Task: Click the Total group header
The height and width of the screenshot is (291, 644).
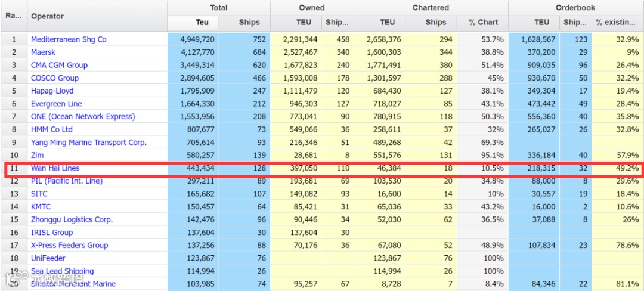Action: click(x=218, y=8)
